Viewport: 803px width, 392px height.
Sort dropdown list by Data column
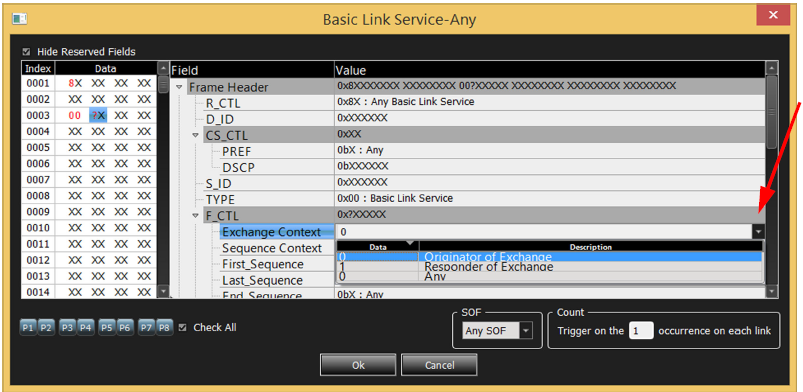378,246
